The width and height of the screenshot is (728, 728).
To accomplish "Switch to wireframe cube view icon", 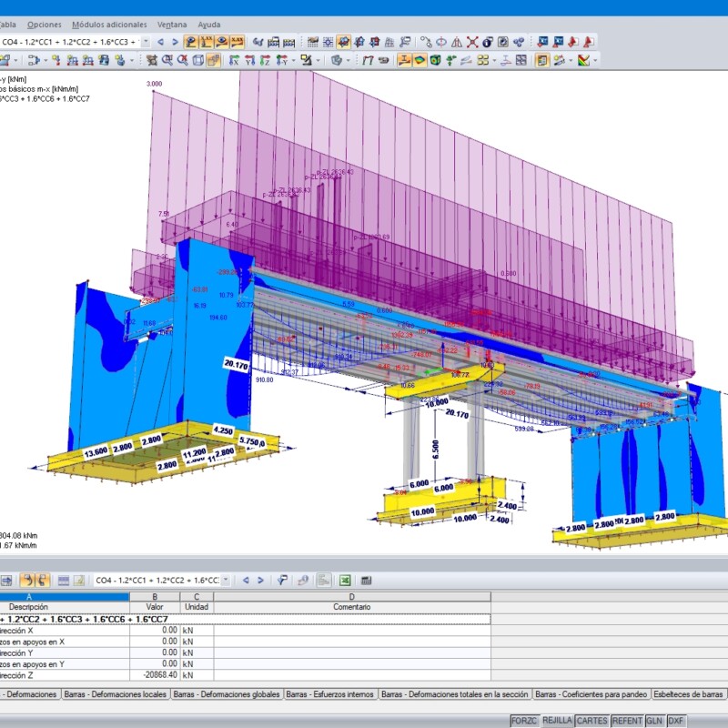I will (197, 60).
